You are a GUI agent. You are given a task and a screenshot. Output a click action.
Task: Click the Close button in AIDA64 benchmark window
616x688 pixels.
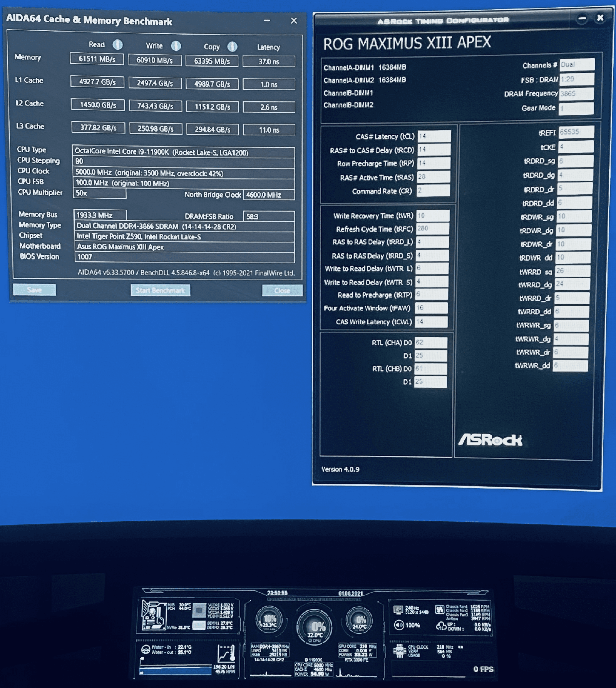(282, 291)
